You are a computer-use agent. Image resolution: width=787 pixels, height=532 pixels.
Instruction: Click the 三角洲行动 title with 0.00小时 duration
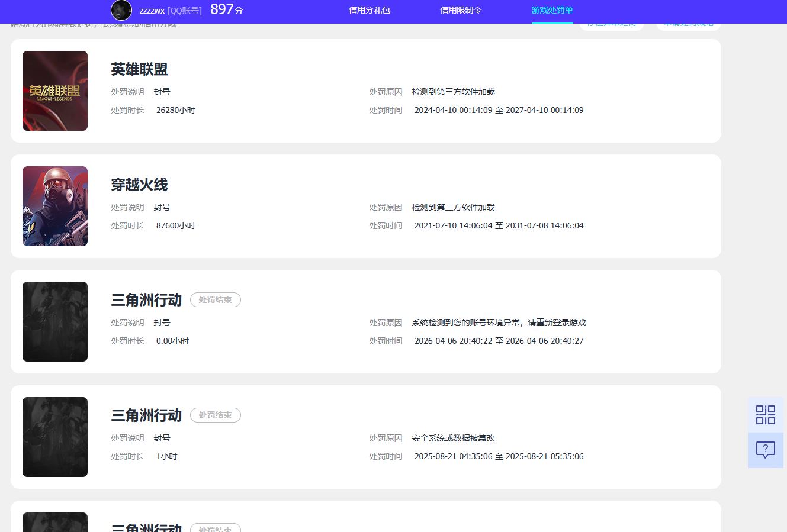click(x=146, y=300)
